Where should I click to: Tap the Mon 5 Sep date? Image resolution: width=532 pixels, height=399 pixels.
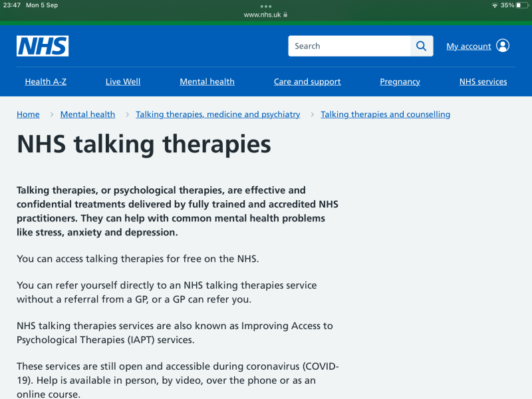[x=42, y=5]
